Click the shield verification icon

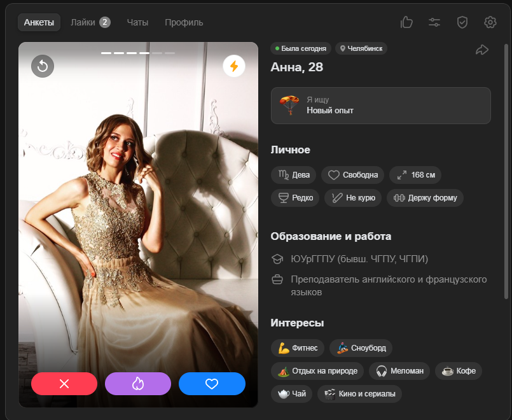(462, 22)
